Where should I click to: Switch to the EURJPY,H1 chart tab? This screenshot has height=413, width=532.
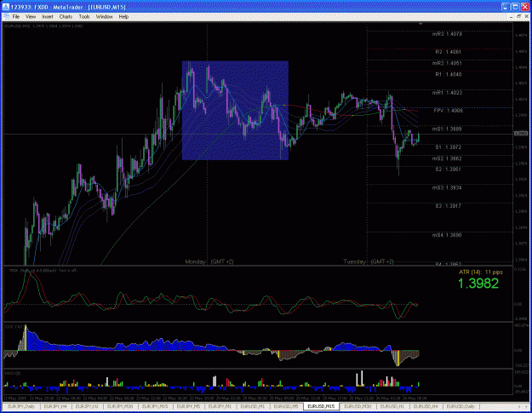[x=87, y=406]
